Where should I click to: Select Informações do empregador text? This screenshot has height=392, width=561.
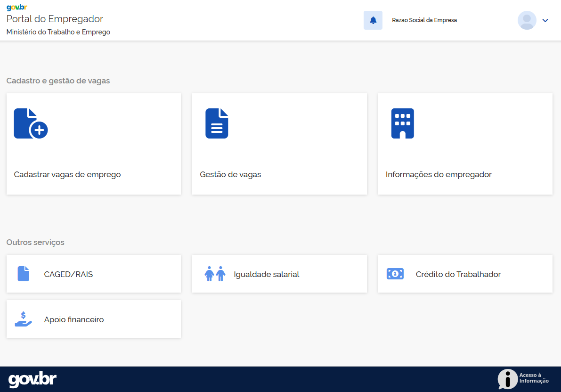tap(439, 174)
